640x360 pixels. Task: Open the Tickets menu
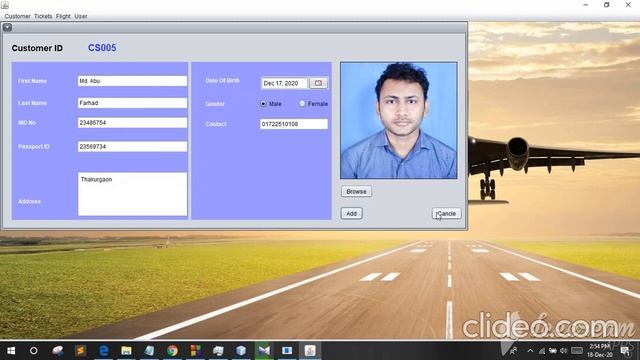[x=43, y=16]
